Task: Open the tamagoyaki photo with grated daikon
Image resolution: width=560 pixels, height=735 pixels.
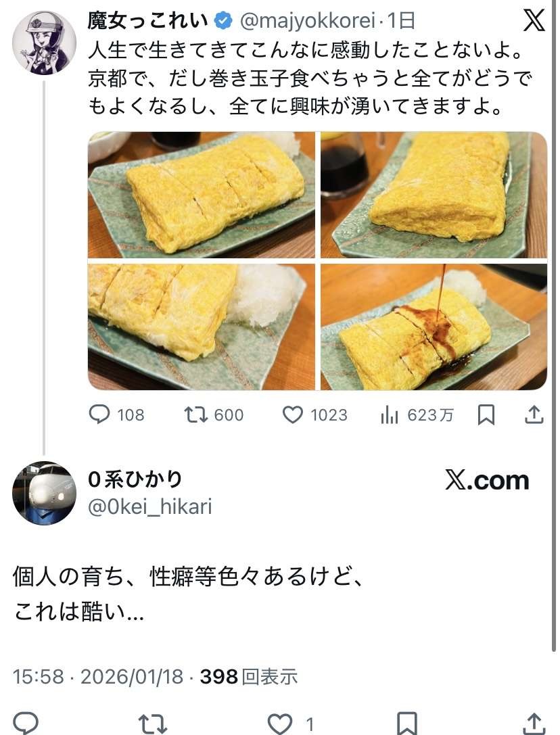Action: point(201,327)
